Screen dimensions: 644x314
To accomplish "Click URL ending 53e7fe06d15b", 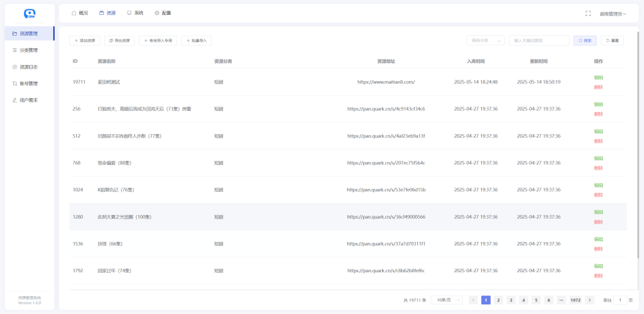I will point(386,189).
